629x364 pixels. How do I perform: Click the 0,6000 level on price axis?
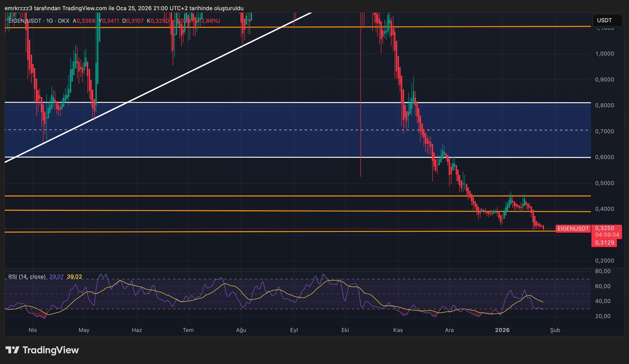click(604, 157)
